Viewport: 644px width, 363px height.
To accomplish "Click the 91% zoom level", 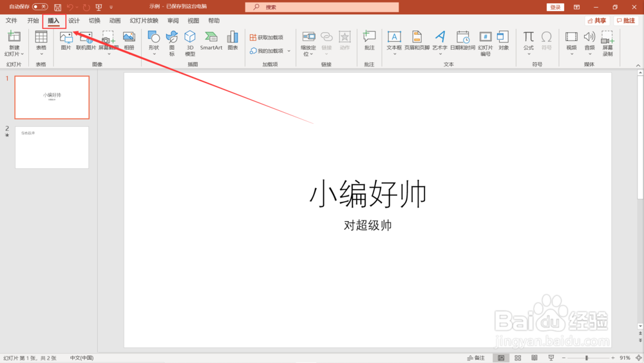I will pos(625,358).
